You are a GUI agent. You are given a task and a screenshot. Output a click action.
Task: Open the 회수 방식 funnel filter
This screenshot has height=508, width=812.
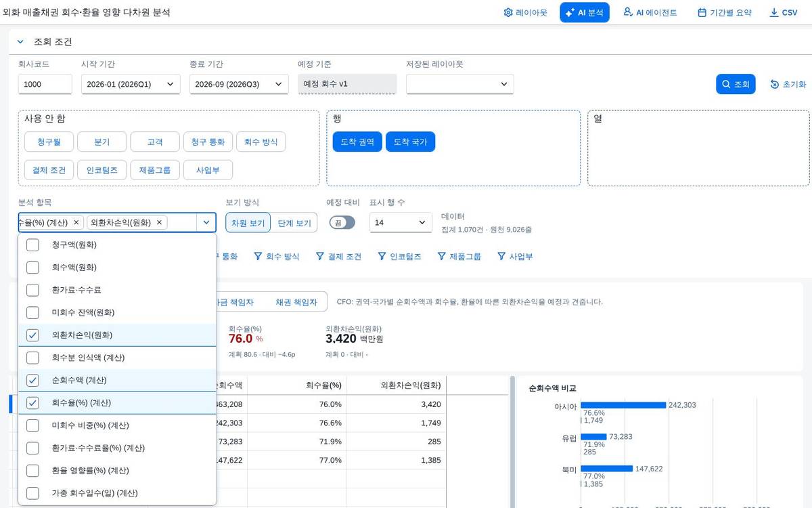click(x=276, y=257)
